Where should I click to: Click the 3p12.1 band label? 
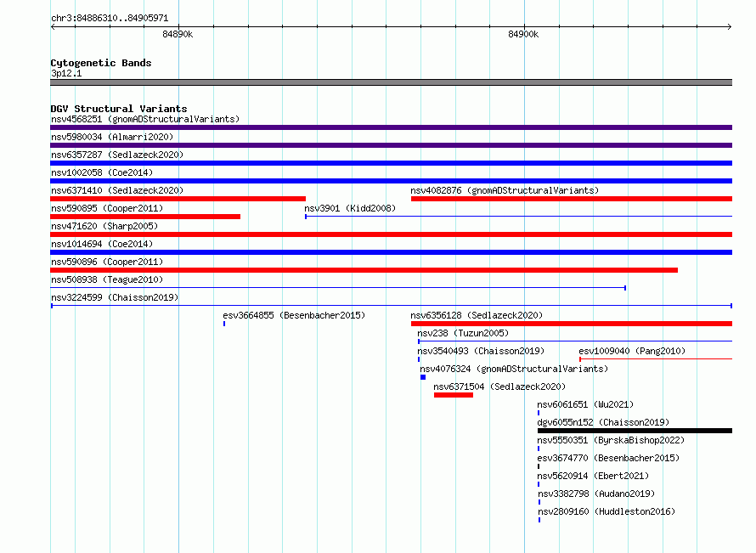click(x=66, y=73)
